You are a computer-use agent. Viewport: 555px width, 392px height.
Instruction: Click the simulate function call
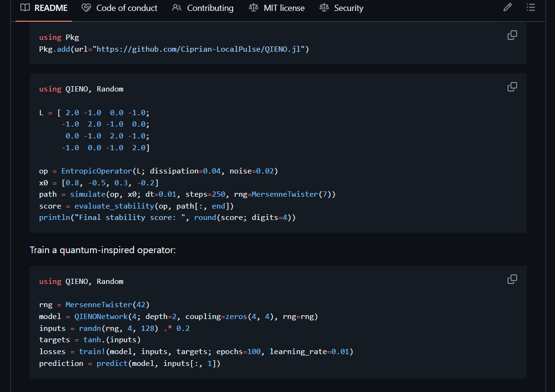(88, 194)
